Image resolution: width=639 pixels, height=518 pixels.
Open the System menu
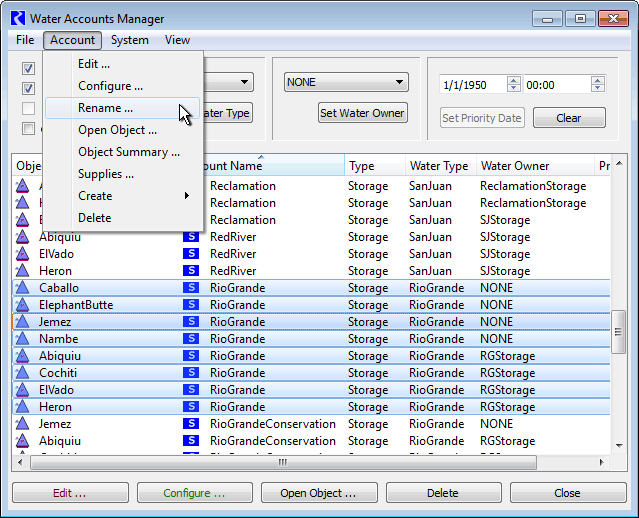pos(130,40)
